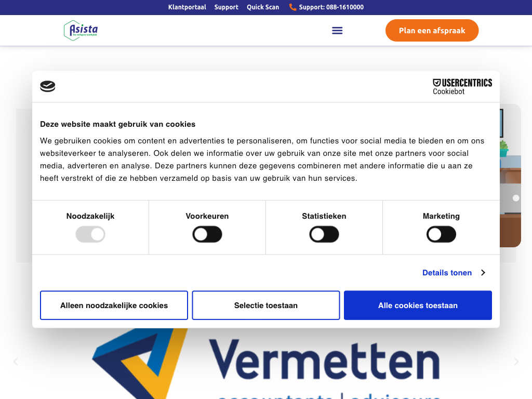Click the Usercentrics Cookiebot logo
532x399 pixels.
(x=462, y=86)
